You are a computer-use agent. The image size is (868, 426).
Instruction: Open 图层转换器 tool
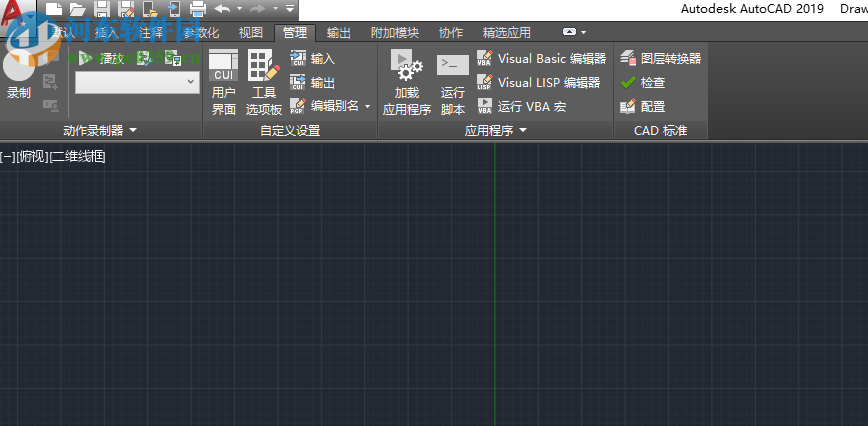click(x=661, y=58)
